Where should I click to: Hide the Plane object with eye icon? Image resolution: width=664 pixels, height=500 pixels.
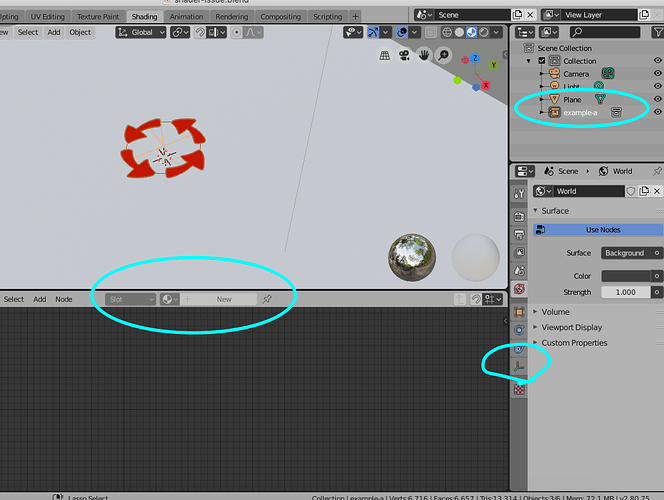coord(657,99)
